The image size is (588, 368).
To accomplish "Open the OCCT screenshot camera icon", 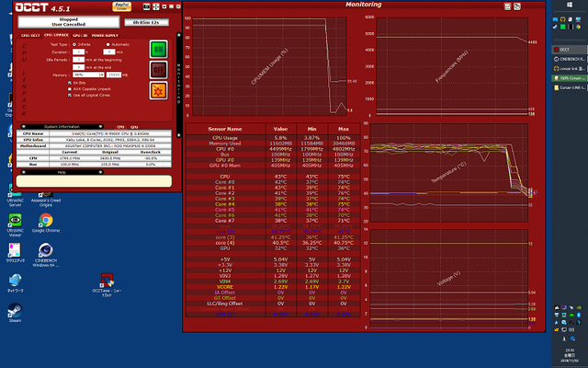I will coord(147,6).
